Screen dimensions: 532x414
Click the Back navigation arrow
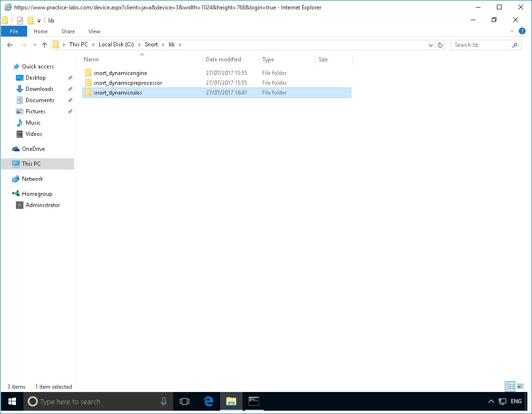coord(10,45)
